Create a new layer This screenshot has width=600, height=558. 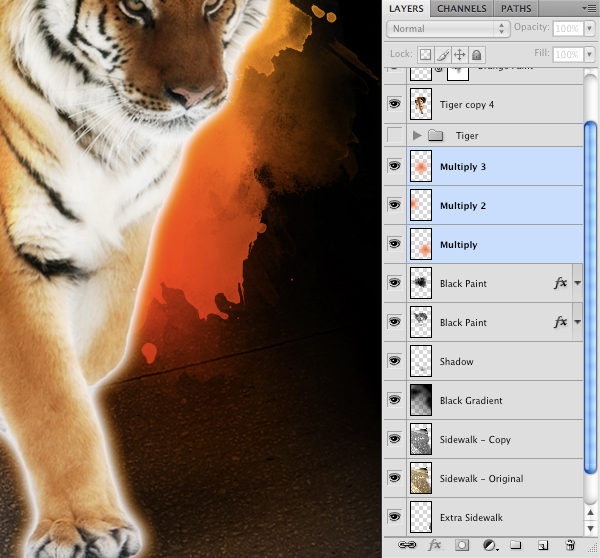click(x=543, y=545)
